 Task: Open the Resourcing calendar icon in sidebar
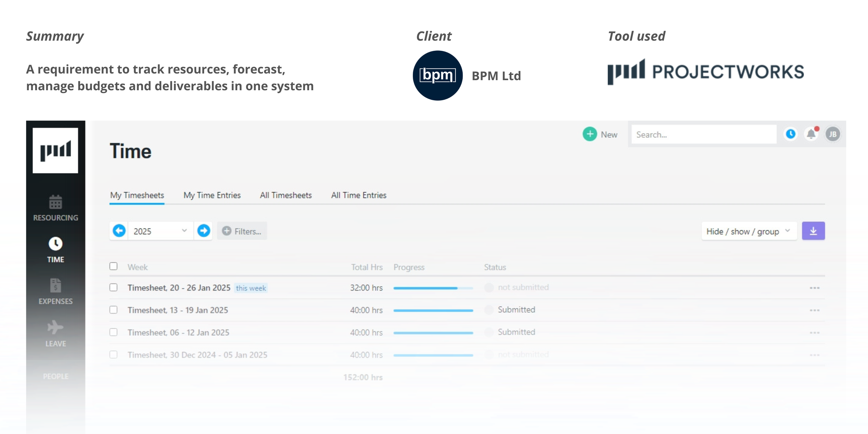tap(56, 202)
